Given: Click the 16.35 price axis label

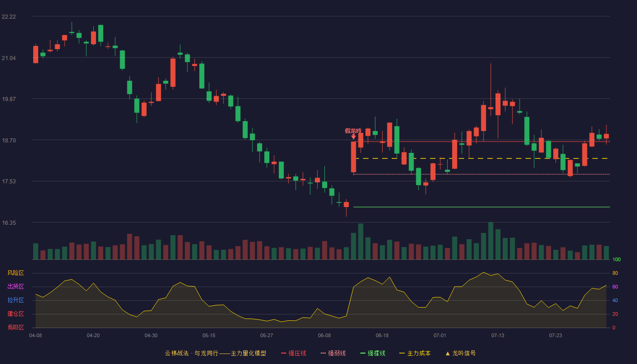Looking at the screenshot, I should click(9, 223).
